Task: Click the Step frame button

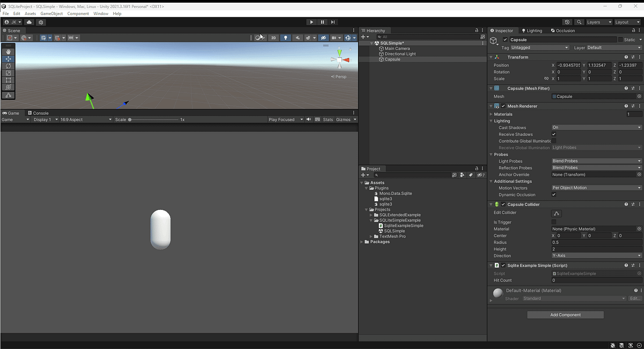Action: coord(333,22)
